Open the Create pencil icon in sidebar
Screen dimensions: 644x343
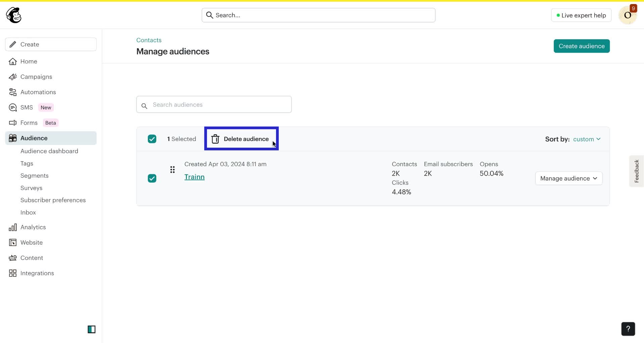coord(13,44)
